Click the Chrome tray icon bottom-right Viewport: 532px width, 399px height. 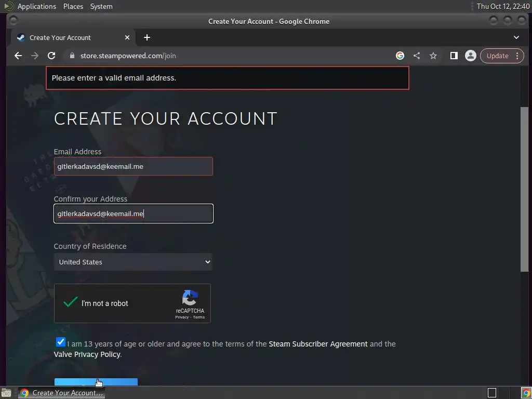pos(526,393)
